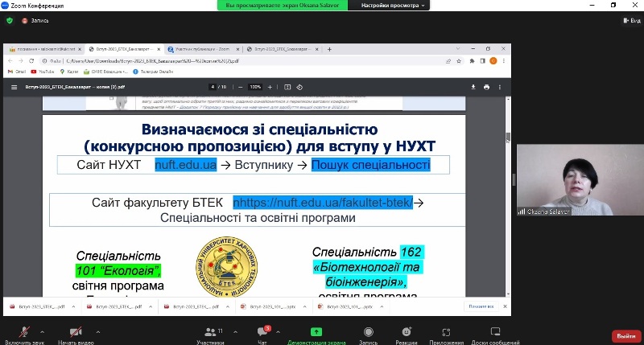Click nuft.edu.ua link on slide
The width and height of the screenshot is (644, 345).
click(186, 165)
